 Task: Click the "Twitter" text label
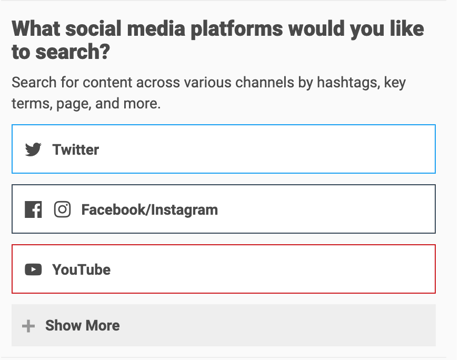[x=76, y=150]
